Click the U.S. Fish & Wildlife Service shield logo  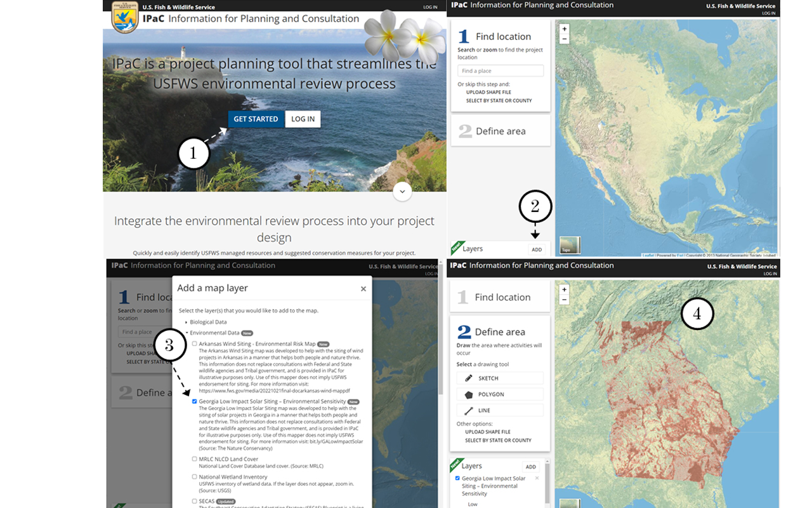tap(124, 17)
